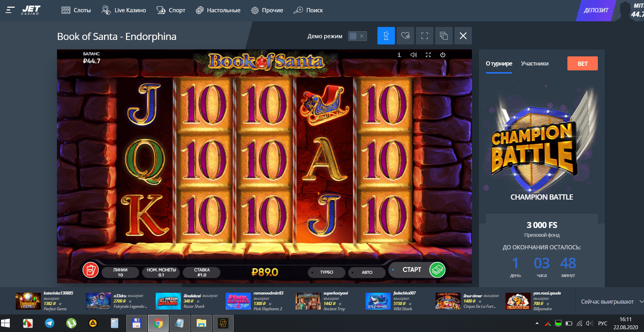The image size is (644, 332).
Task: Open the battery status tray icon
Action: coord(569,323)
